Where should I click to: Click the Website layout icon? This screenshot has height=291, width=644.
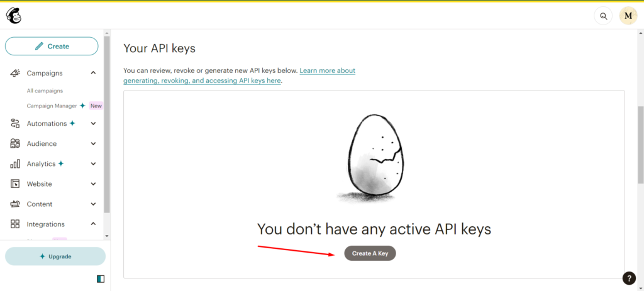(x=15, y=184)
